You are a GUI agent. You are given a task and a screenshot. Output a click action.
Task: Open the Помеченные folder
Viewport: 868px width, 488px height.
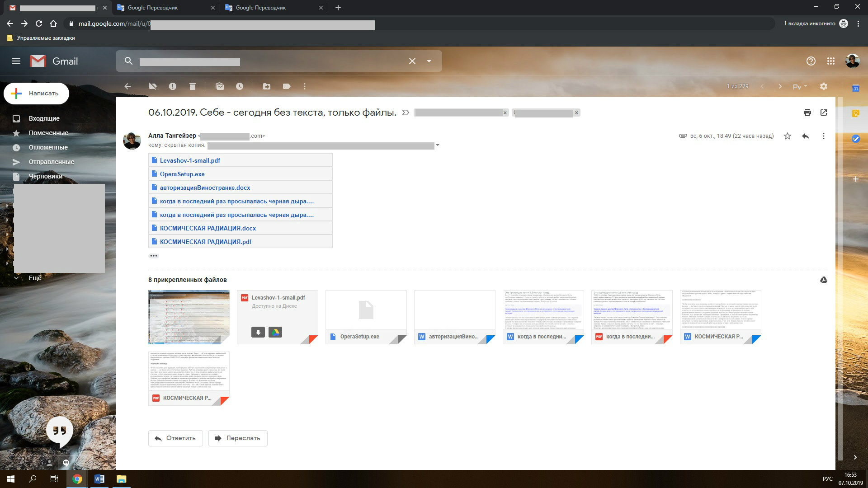(x=48, y=133)
